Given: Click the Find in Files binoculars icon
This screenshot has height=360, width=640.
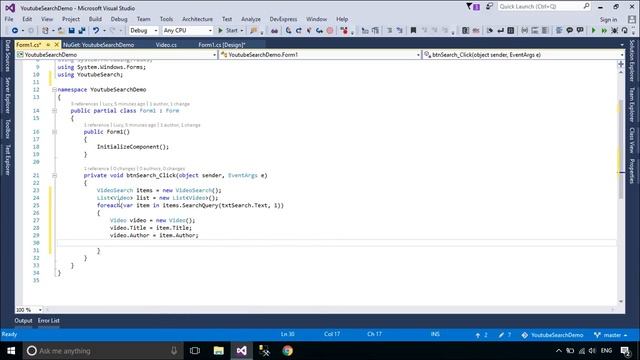Looking at the screenshot, I should [x=274, y=31].
